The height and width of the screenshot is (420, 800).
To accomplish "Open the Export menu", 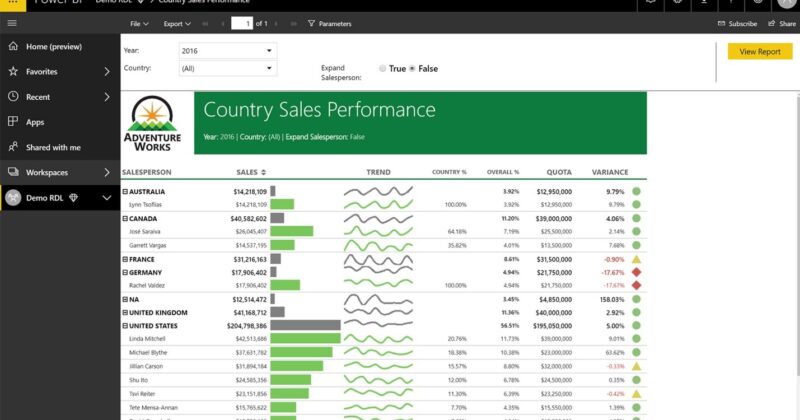I will pos(177,23).
